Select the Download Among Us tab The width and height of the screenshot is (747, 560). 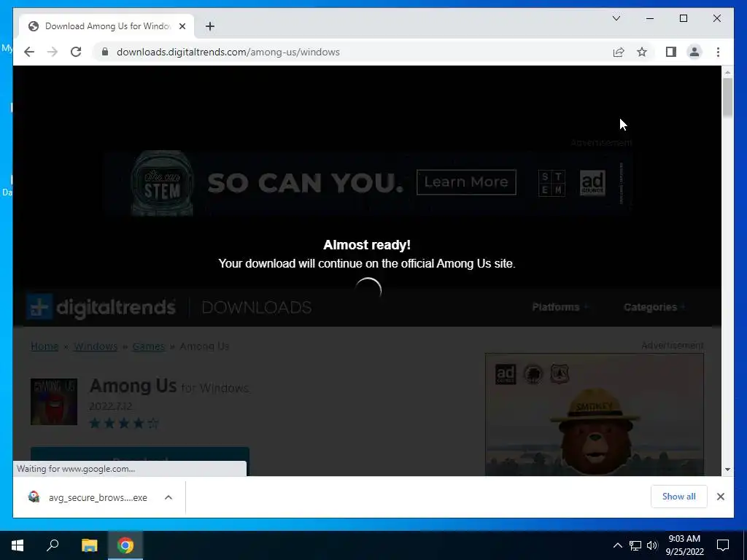pyautogui.click(x=107, y=26)
